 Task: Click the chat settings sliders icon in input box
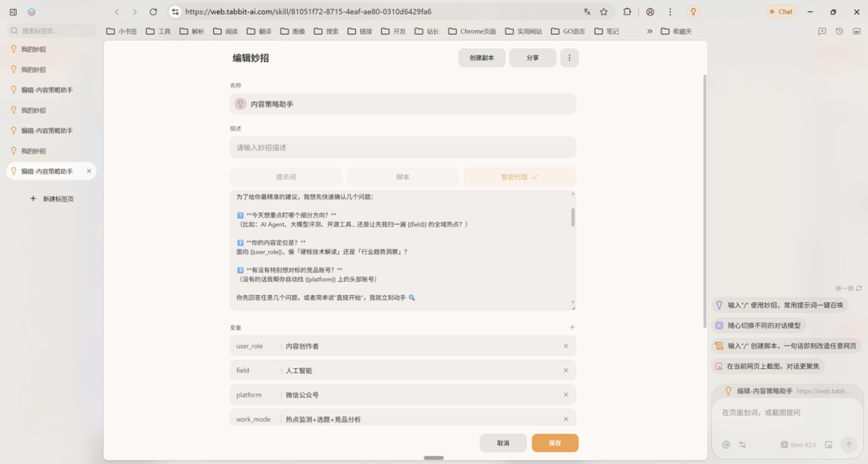pyautogui.click(x=743, y=444)
